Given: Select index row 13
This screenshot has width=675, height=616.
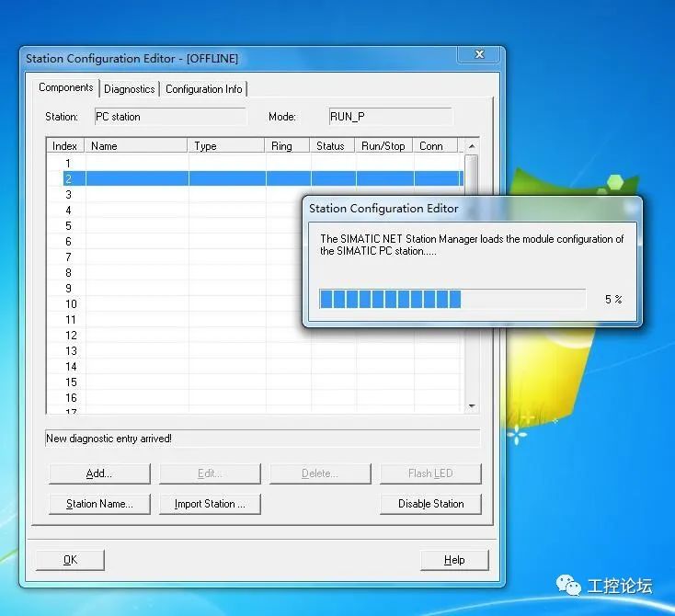Looking at the screenshot, I should point(255,351).
